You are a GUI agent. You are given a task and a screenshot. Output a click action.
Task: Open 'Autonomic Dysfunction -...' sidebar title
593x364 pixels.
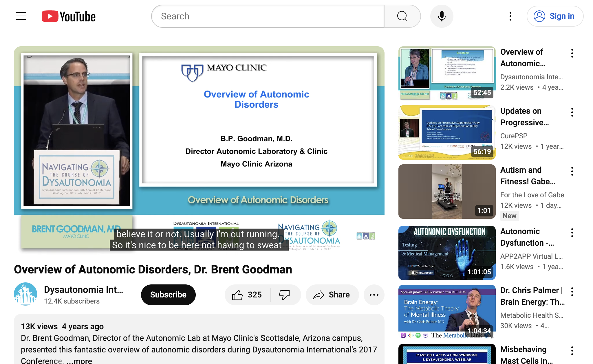[x=527, y=237]
